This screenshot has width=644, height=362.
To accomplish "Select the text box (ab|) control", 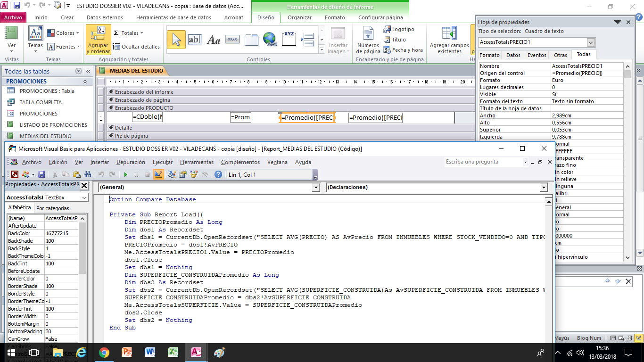I will 194,40.
